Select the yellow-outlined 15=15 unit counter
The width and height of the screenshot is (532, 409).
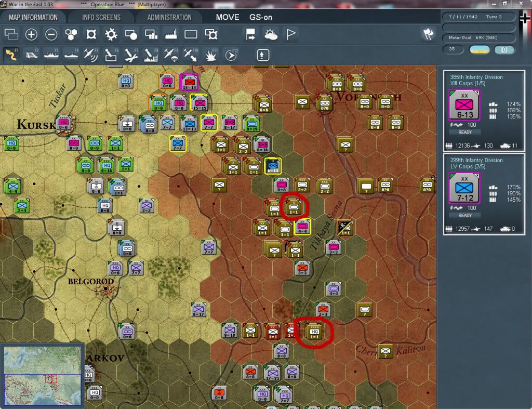point(200,102)
